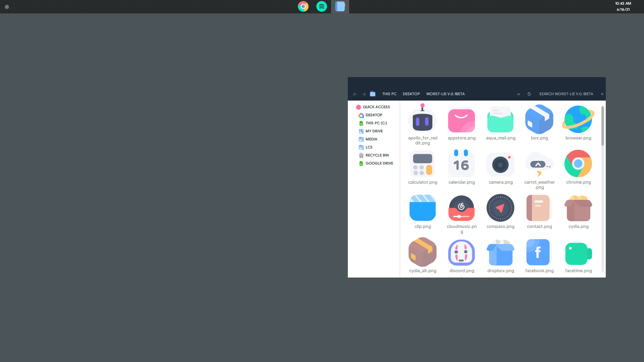Refresh the current folder view

point(529,94)
